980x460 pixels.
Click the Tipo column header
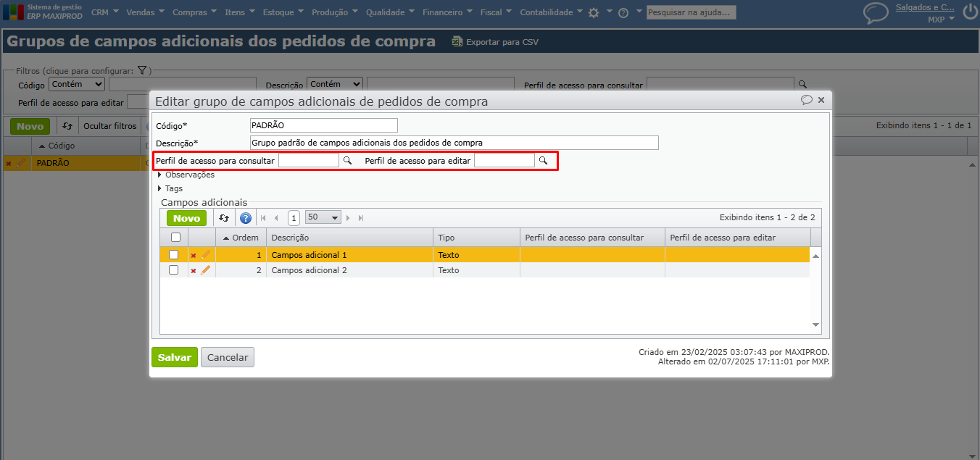[476, 238]
